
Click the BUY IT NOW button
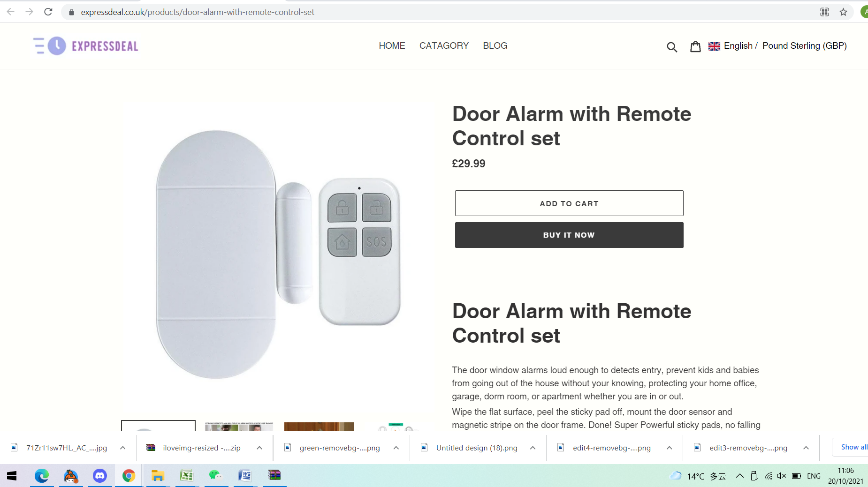pos(569,235)
